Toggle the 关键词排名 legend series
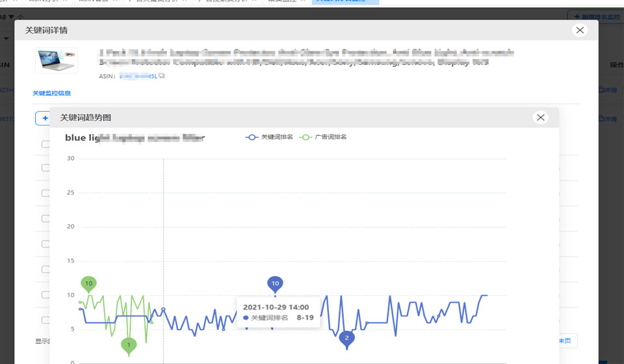This screenshot has width=624, height=364. point(269,137)
